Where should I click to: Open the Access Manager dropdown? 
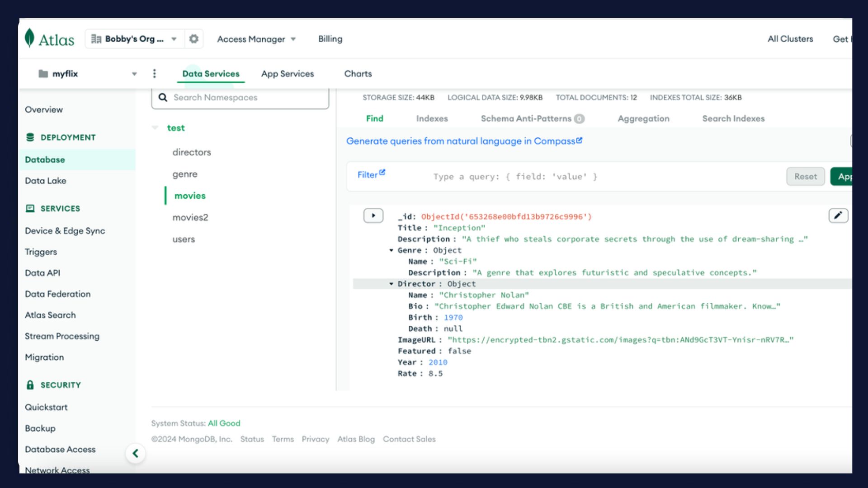click(x=256, y=39)
